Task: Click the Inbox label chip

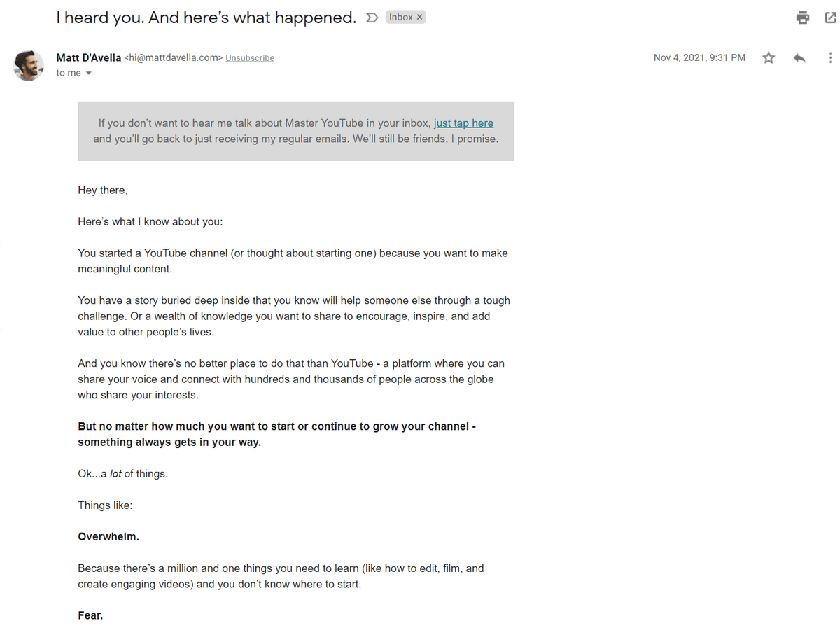Action: 400,18
